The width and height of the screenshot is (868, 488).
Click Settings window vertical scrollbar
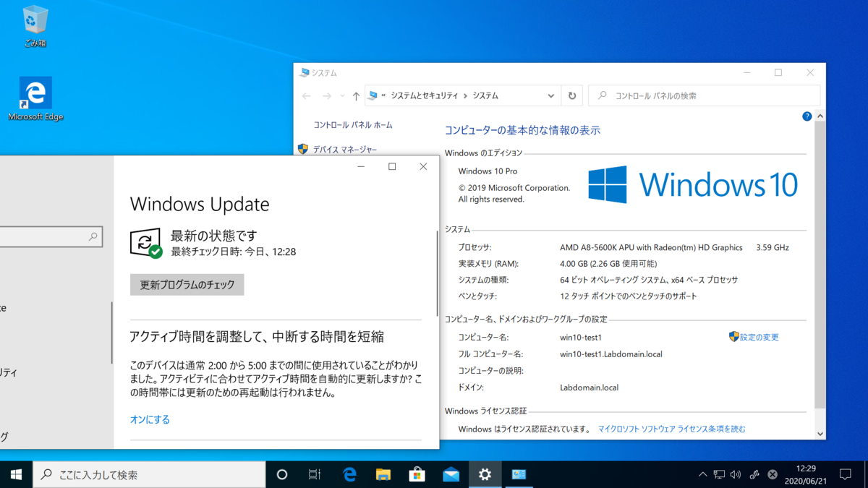pyautogui.click(x=437, y=273)
